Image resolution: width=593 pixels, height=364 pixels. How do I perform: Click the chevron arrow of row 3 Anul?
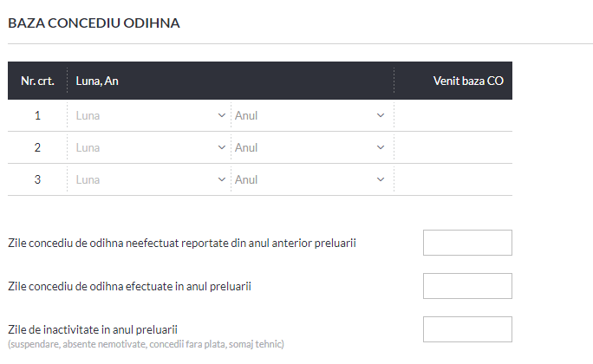pos(381,179)
